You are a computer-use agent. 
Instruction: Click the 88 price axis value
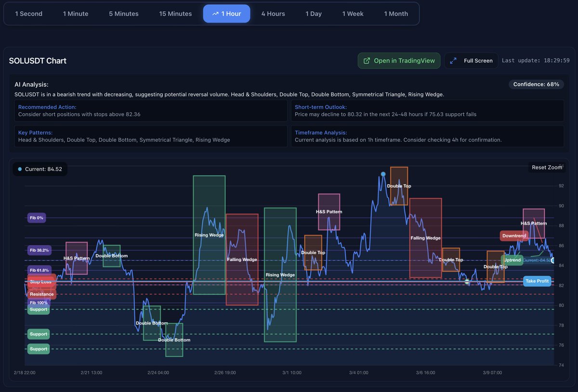tap(561, 225)
